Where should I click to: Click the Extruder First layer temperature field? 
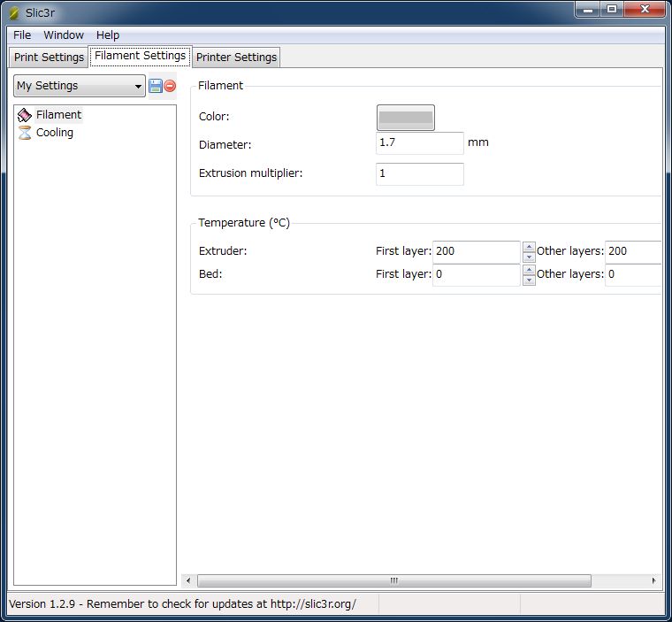click(x=476, y=251)
